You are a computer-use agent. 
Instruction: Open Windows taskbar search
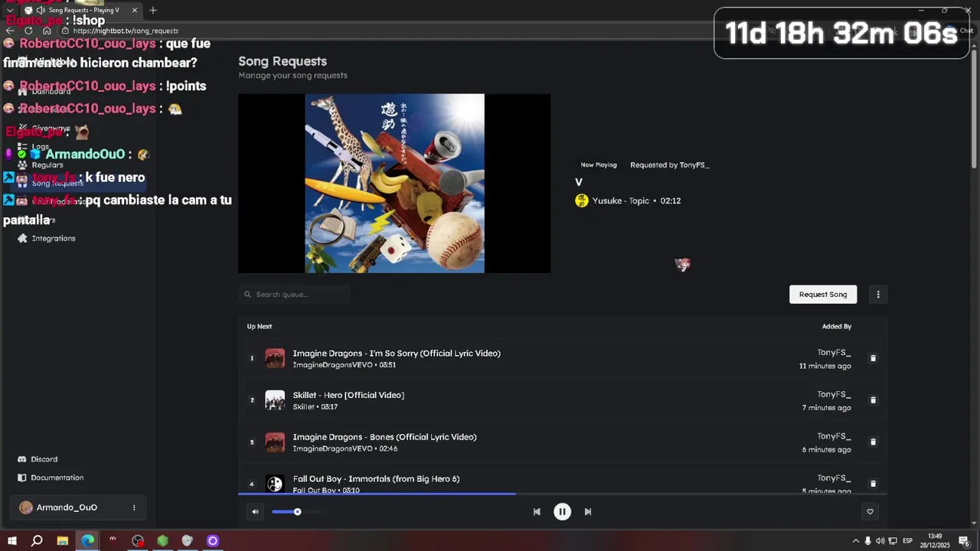point(37,541)
